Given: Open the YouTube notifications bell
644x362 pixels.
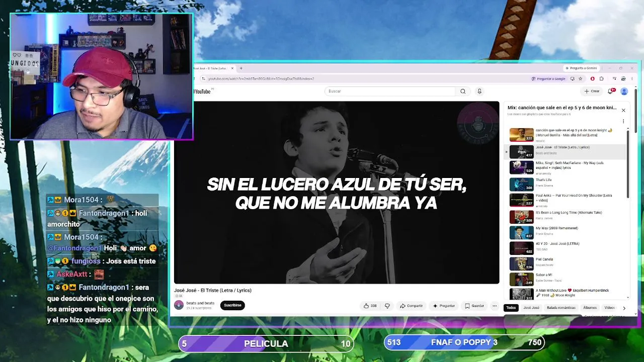Looking at the screenshot, I should (x=611, y=91).
